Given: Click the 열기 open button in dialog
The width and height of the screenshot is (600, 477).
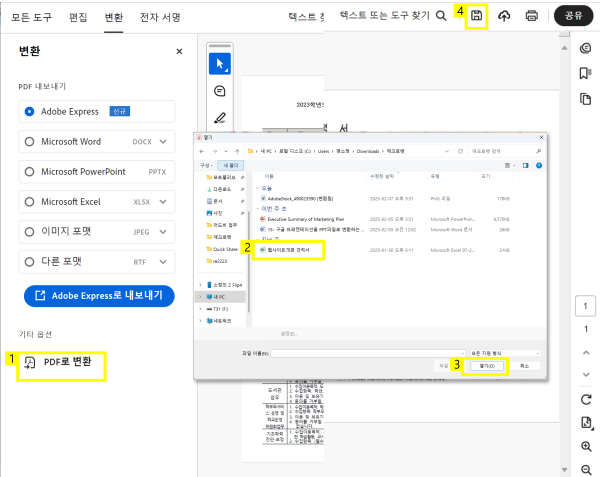Looking at the screenshot, I should pos(487,366).
